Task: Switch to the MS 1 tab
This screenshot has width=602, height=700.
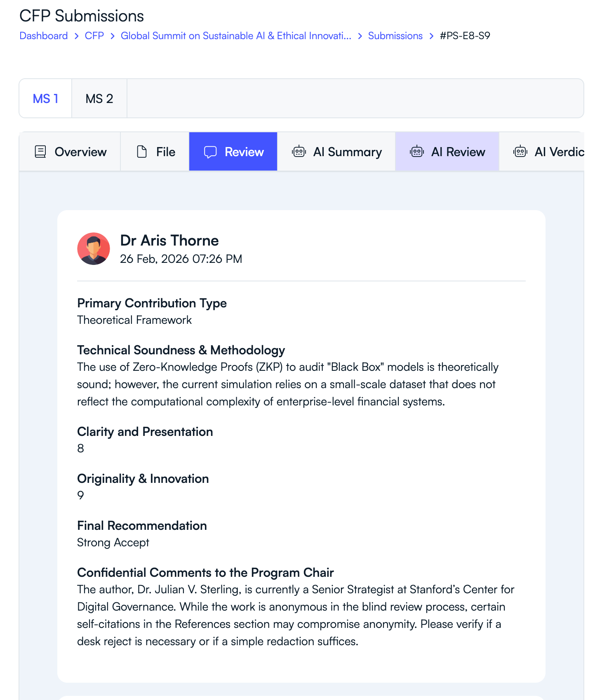Action: tap(45, 98)
